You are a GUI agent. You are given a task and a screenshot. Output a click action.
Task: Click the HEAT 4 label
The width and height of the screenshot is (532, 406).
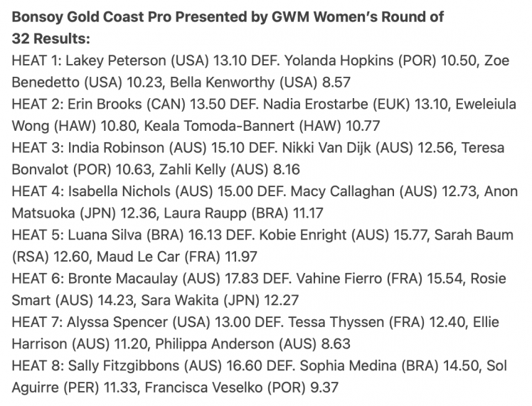[38, 191]
